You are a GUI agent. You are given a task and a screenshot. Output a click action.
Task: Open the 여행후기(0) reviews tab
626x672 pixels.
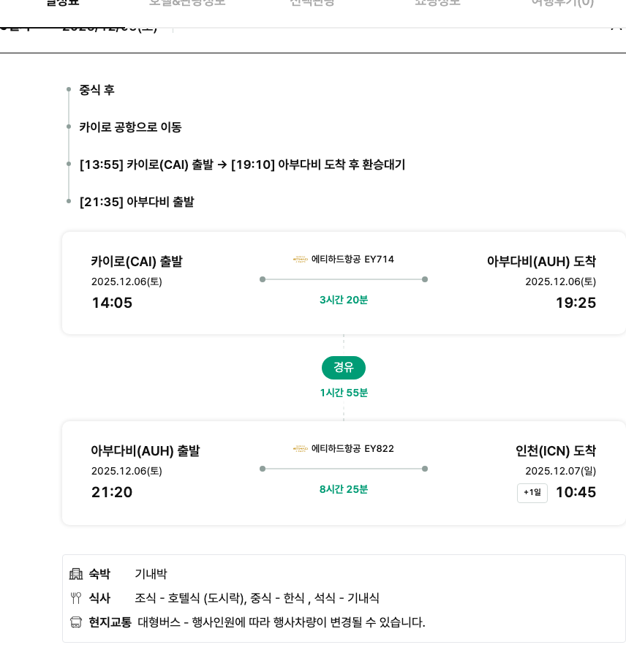coord(562,2)
